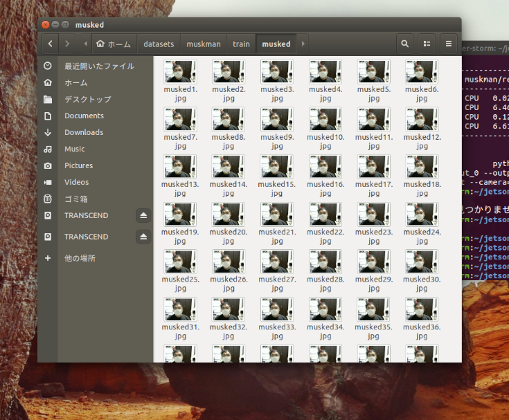The width and height of the screenshot is (509, 420).
Task: Open ゴミ箱 trash in sidebar
Action: pyautogui.click(x=75, y=199)
